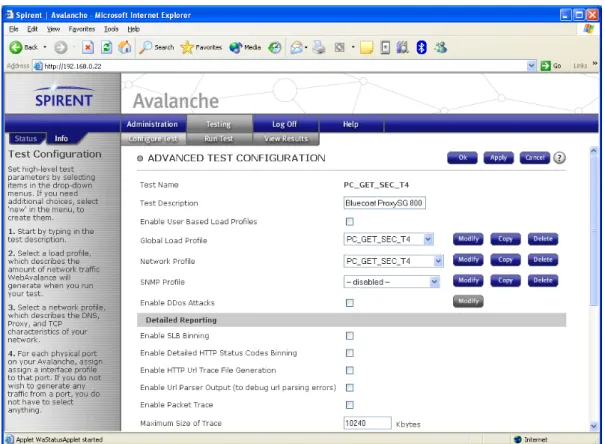Click the Maximum Size of Trace field
Viewport: 605px width, 444px height.
click(x=367, y=423)
